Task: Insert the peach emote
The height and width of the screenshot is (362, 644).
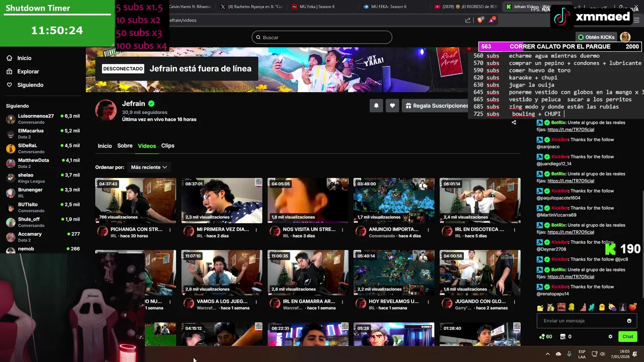Action: coord(632,307)
